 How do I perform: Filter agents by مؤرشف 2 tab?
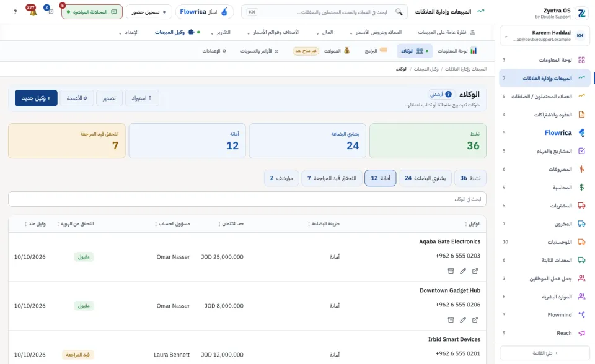[281, 178]
